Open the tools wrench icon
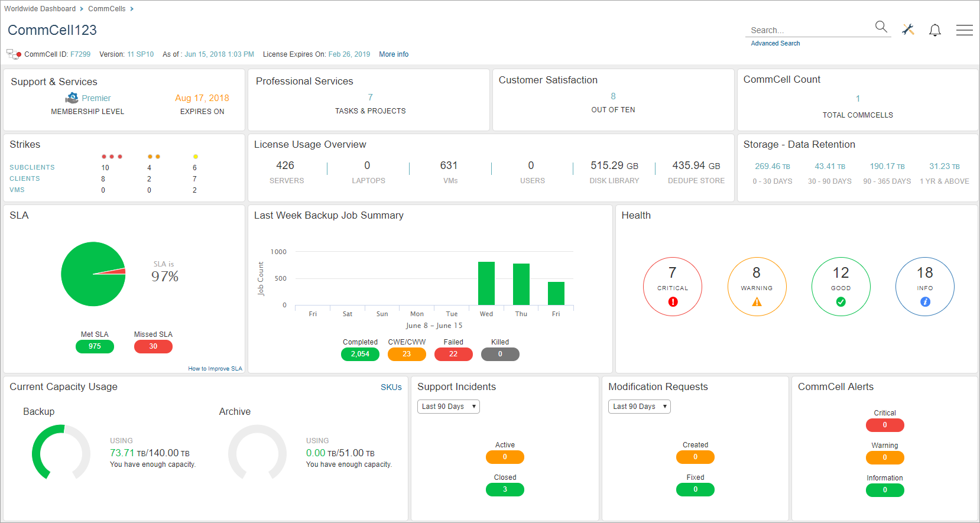Screen dimensions: 980x523 [908, 30]
